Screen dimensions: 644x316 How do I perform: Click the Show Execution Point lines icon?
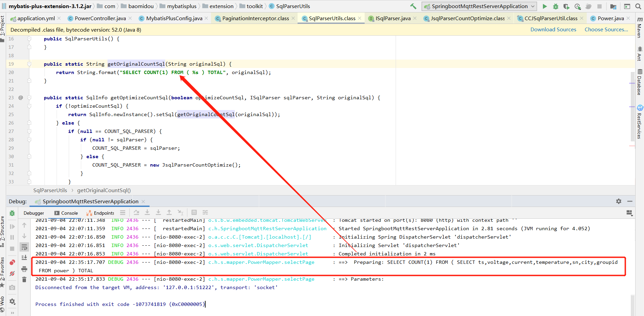point(123,212)
